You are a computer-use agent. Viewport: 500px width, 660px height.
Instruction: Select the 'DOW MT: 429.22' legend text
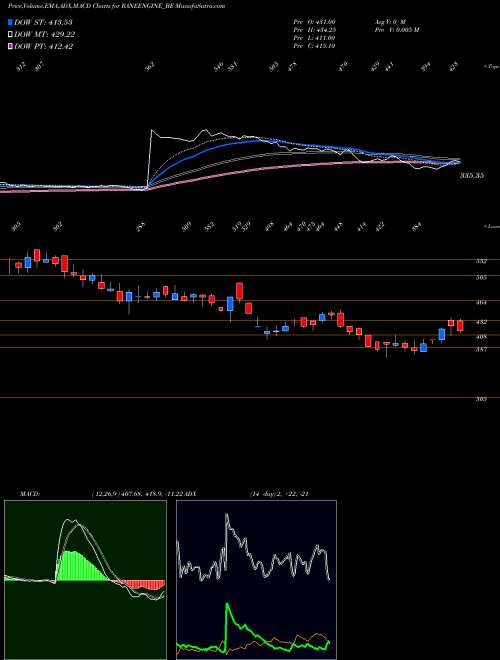(x=44, y=35)
